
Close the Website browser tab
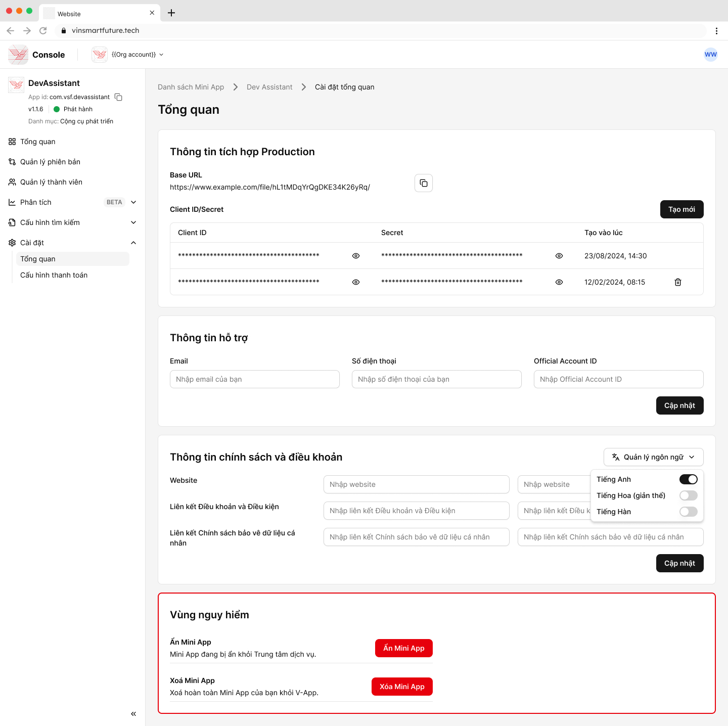pyautogui.click(x=152, y=13)
